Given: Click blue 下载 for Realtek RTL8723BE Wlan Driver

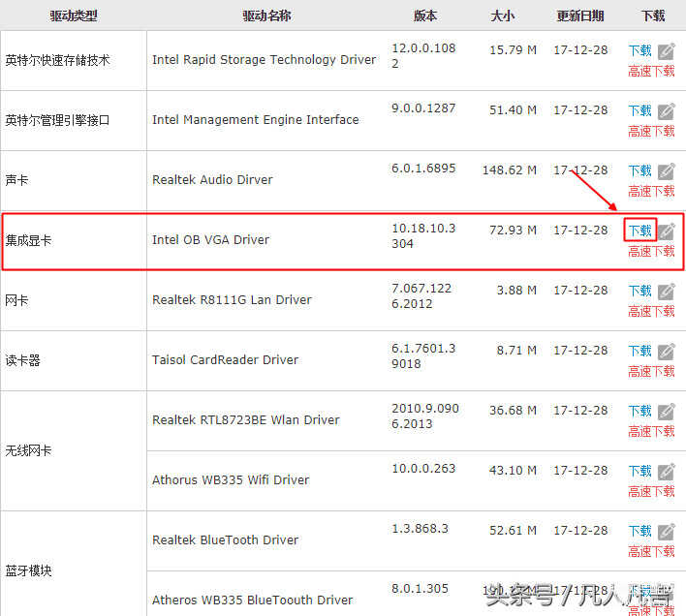Looking at the screenshot, I should pyautogui.click(x=640, y=411).
